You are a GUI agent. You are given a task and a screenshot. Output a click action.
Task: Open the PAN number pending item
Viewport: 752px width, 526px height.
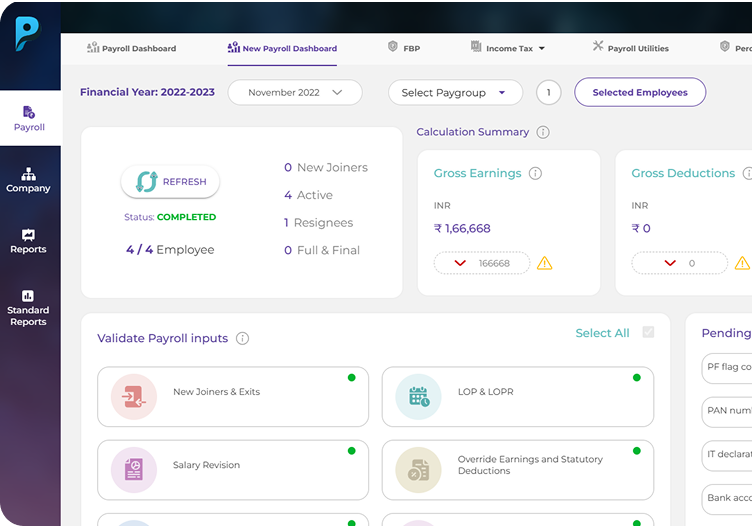[727, 412]
